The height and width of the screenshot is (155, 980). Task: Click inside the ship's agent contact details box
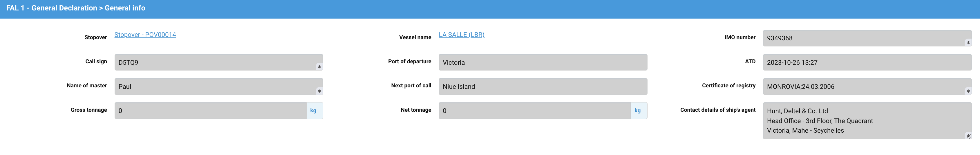click(864, 121)
